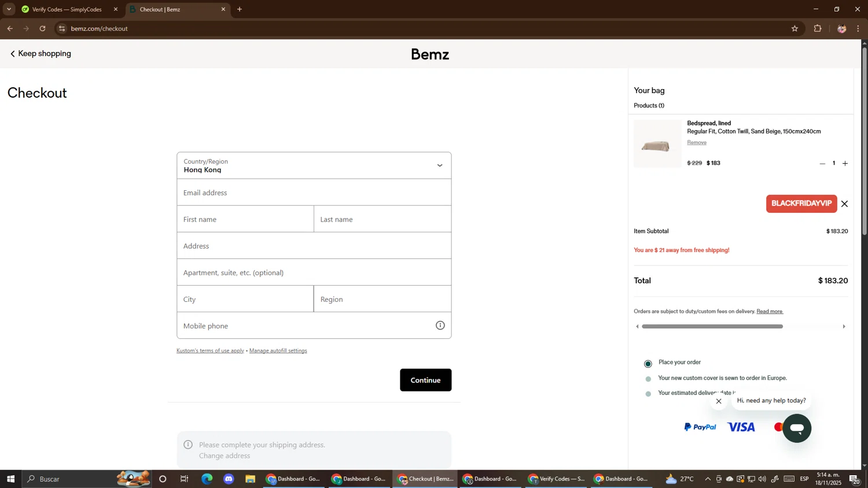Click the PayPal payment logo
This screenshot has width=868, height=488.
pyautogui.click(x=700, y=427)
